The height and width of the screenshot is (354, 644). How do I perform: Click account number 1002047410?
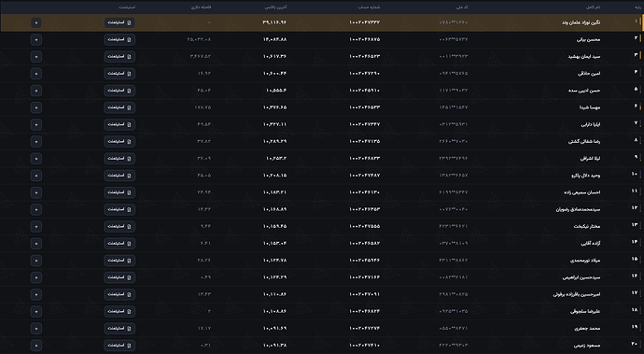(364, 346)
